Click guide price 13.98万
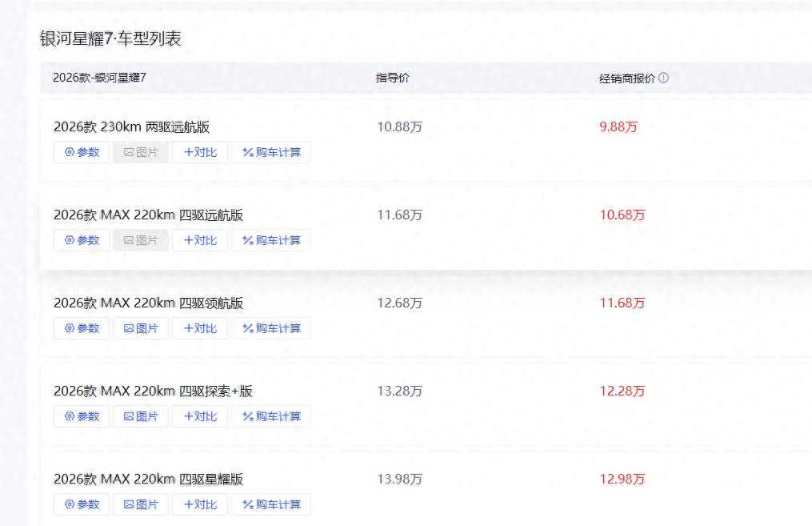The image size is (812, 526). tap(399, 480)
